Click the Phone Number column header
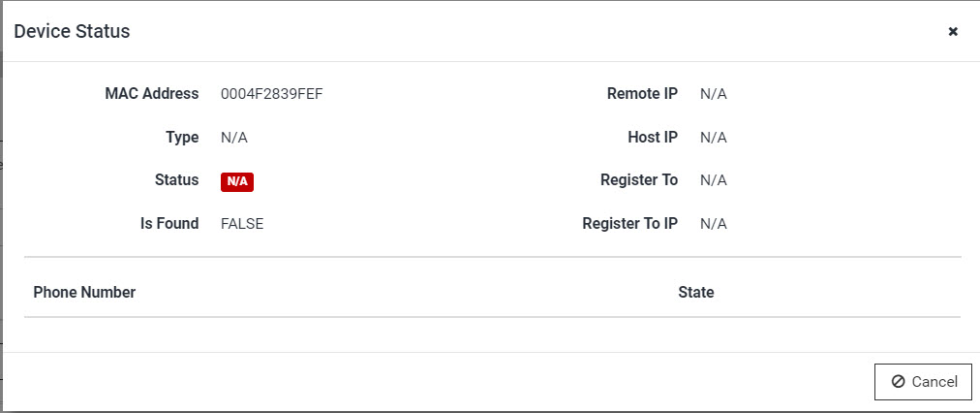The image size is (980, 413). 84,292
